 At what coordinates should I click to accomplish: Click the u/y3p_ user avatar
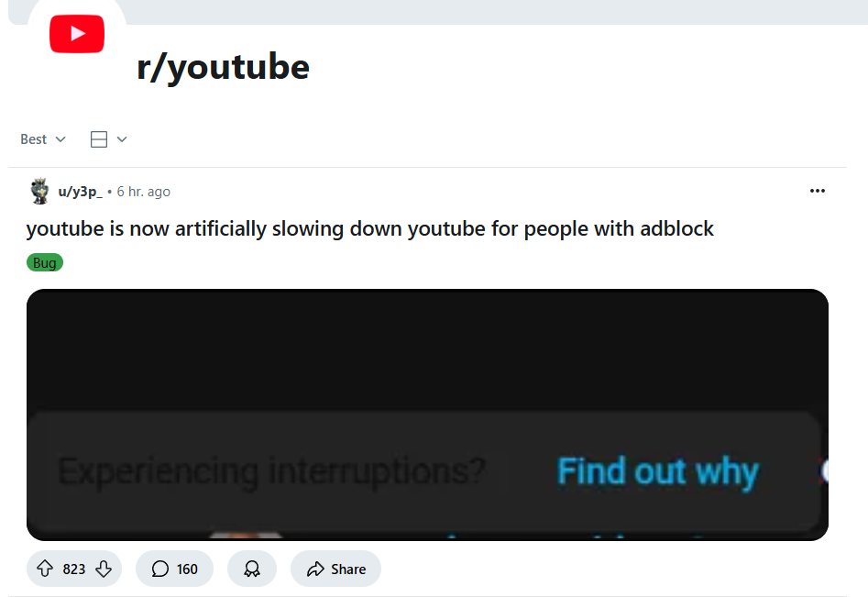click(x=39, y=191)
